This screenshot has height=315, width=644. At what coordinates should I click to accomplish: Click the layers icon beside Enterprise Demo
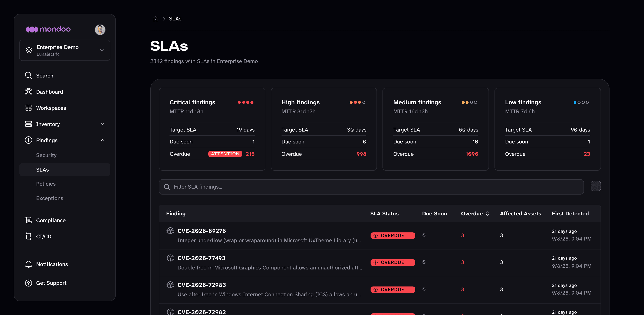pos(29,50)
